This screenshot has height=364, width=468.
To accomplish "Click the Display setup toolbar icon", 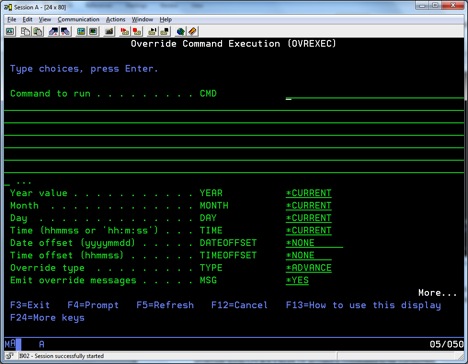I will 81,32.
